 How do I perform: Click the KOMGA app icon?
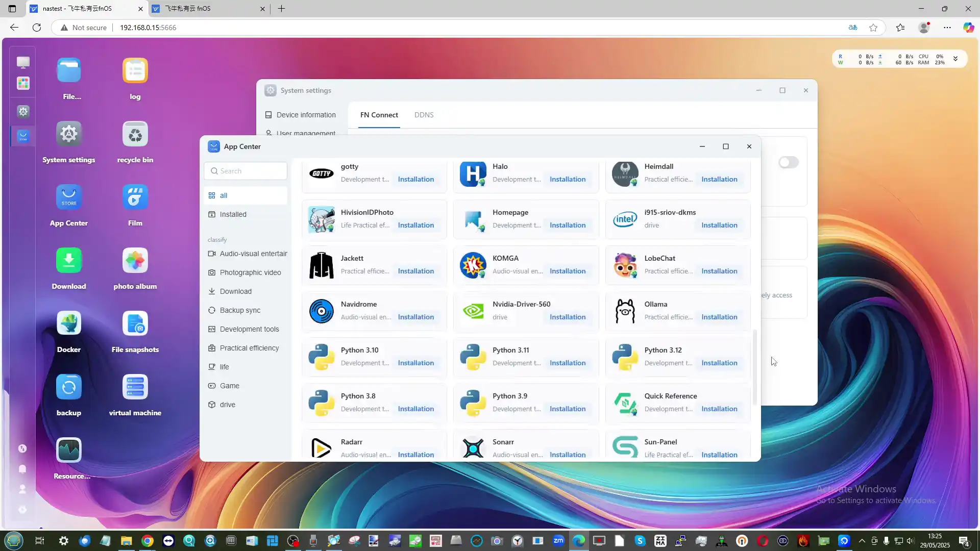[473, 265]
